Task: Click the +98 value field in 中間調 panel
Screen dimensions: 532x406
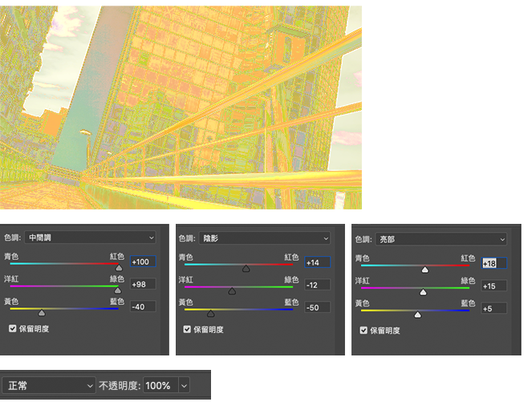Action: 143,284
